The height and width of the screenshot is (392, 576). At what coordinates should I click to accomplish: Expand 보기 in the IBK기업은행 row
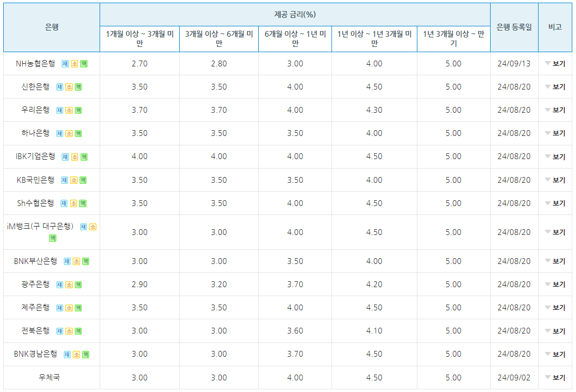coord(555,156)
